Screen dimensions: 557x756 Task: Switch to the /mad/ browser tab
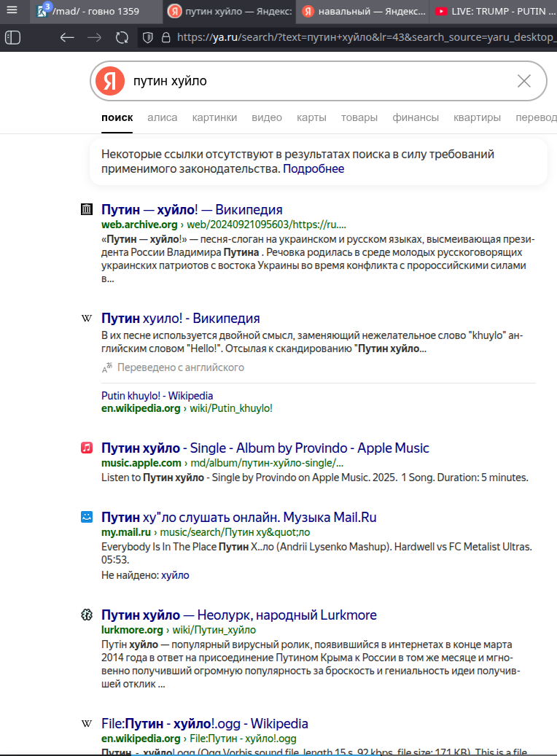[96, 11]
